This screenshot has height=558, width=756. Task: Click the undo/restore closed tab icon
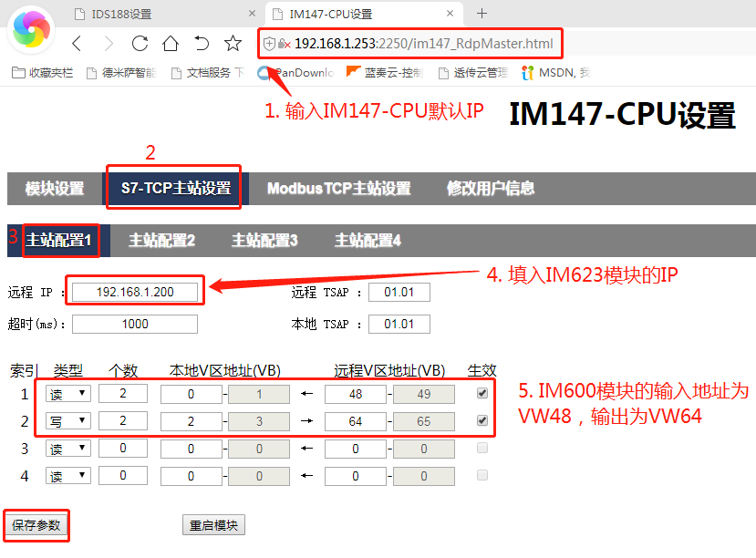click(x=202, y=44)
